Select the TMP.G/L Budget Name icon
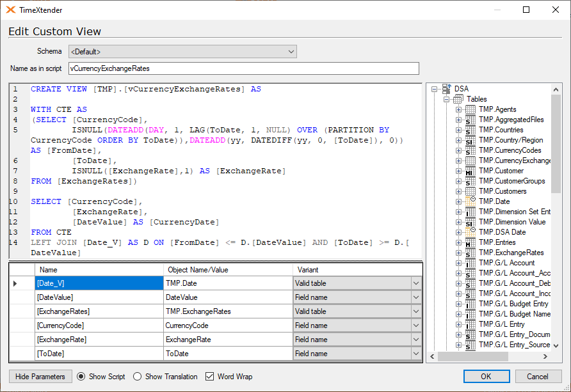Image resolution: width=571 pixels, height=392 pixels. (470, 314)
